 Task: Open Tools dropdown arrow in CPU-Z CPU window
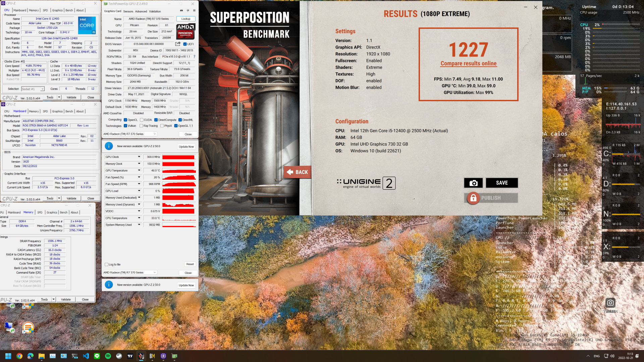59,97
